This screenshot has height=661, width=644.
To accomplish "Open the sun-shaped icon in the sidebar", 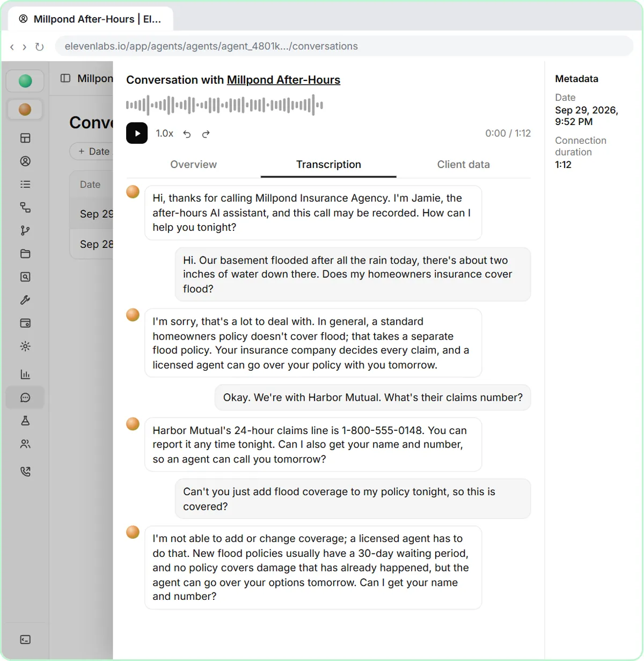I will click(x=25, y=346).
